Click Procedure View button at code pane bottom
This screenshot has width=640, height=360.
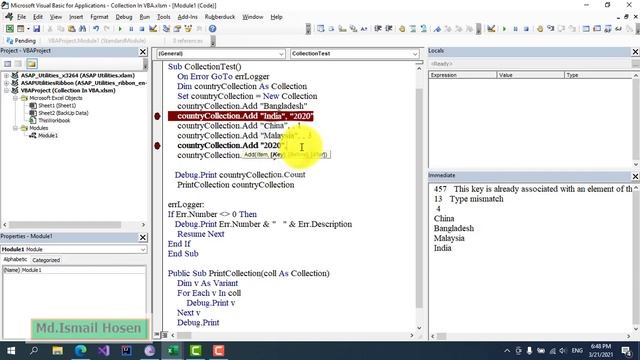(x=157, y=335)
